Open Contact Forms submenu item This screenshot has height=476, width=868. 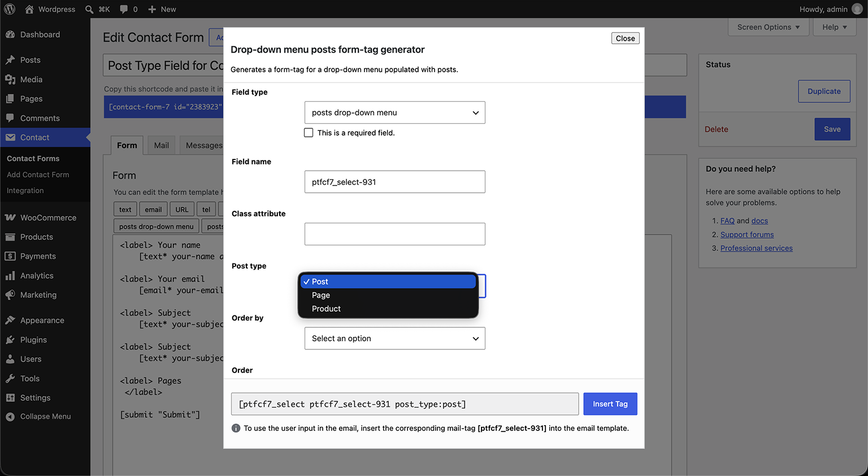click(x=33, y=159)
